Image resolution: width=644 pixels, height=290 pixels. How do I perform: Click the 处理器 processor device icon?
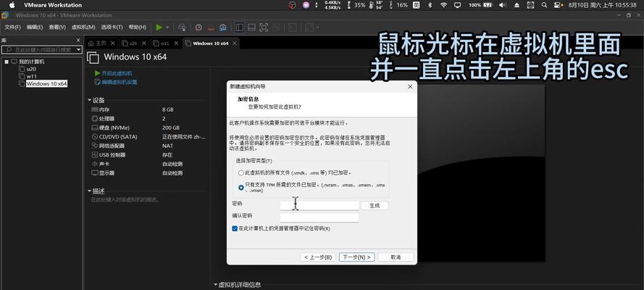95,119
